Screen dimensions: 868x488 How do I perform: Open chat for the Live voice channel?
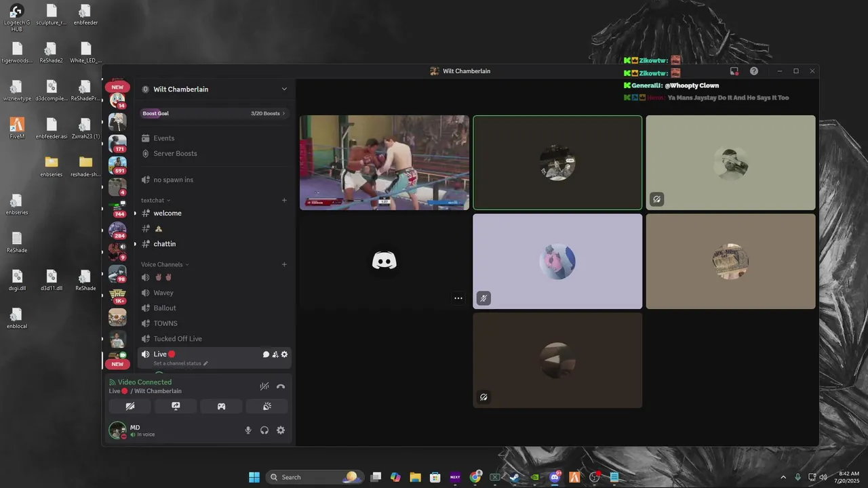coord(266,354)
